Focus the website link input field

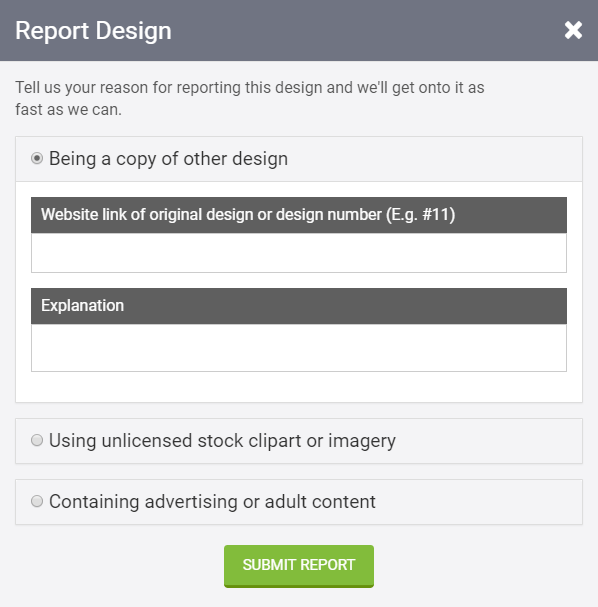pyautogui.click(x=299, y=252)
